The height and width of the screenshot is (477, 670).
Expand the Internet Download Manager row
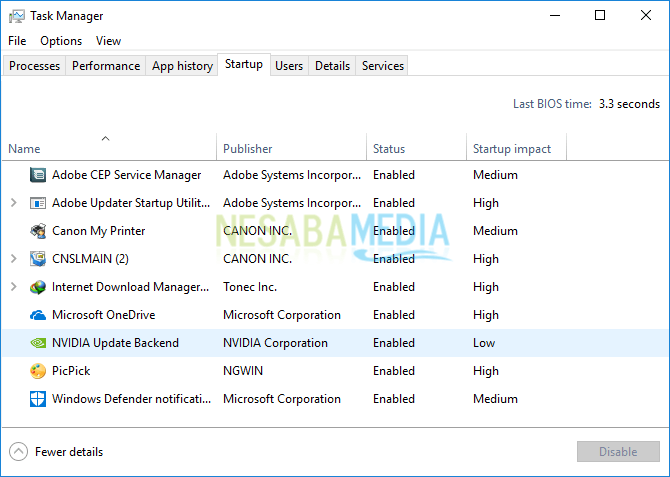pos(14,287)
